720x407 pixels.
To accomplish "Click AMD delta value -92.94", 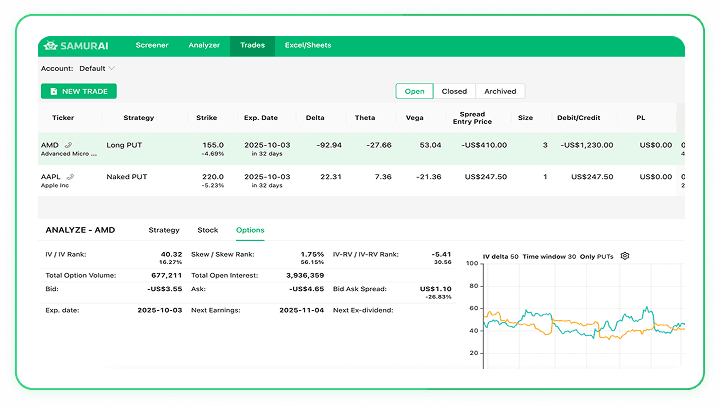I will click(329, 145).
